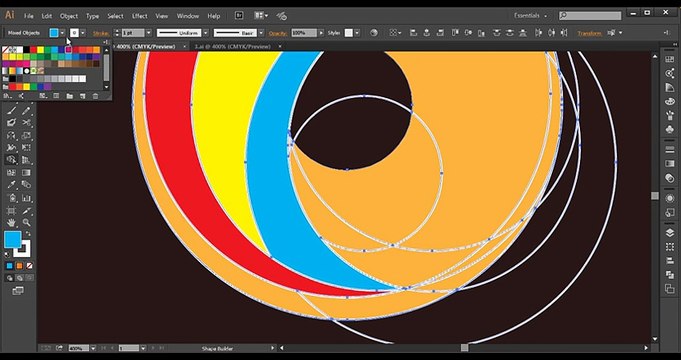Select the Scissors tool in the toolbox
The image size is (681, 360).
click(26, 123)
